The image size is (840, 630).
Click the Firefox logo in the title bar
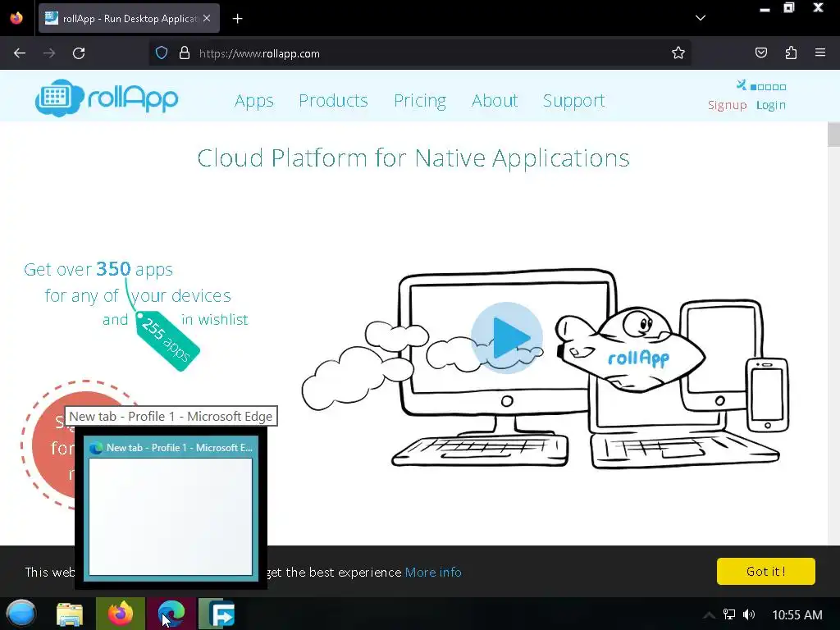[x=16, y=18]
